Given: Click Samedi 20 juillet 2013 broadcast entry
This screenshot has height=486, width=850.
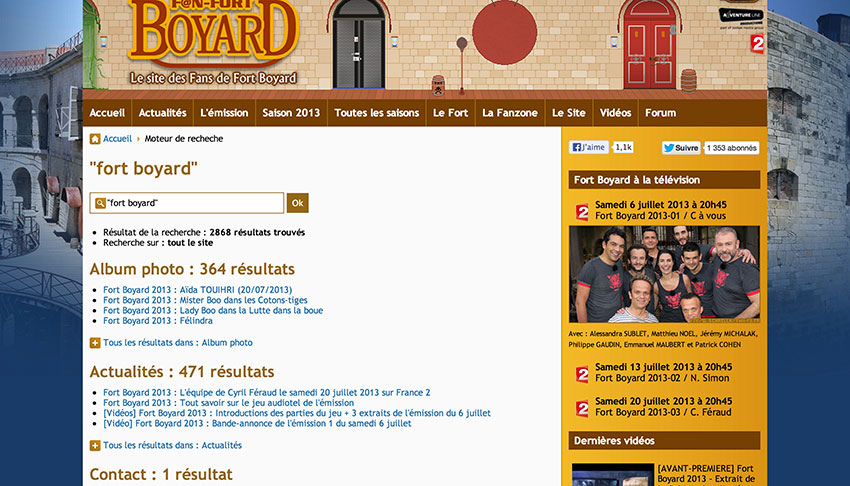Looking at the screenshot, I should (664, 406).
